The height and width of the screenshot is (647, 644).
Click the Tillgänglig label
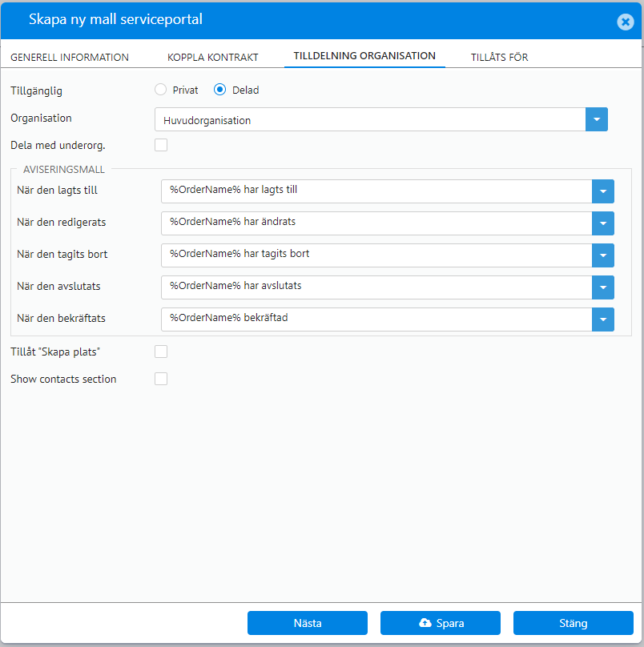pos(36,90)
